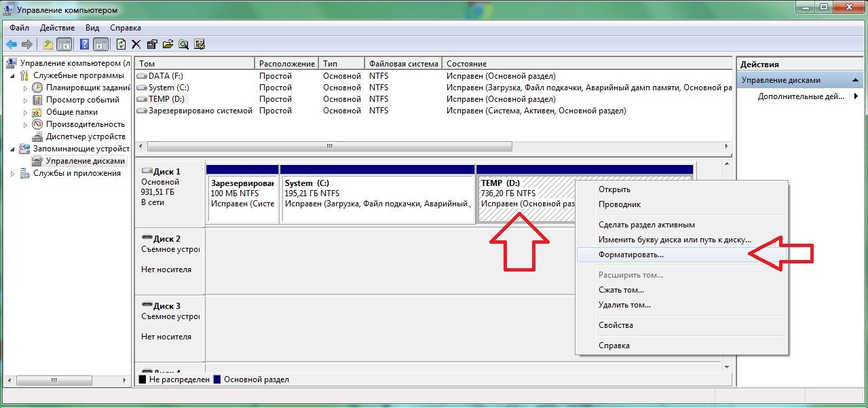This screenshot has height=408, width=868.
Task: Select Зарезервировано системой volume row
Action: pyautogui.click(x=434, y=111)
